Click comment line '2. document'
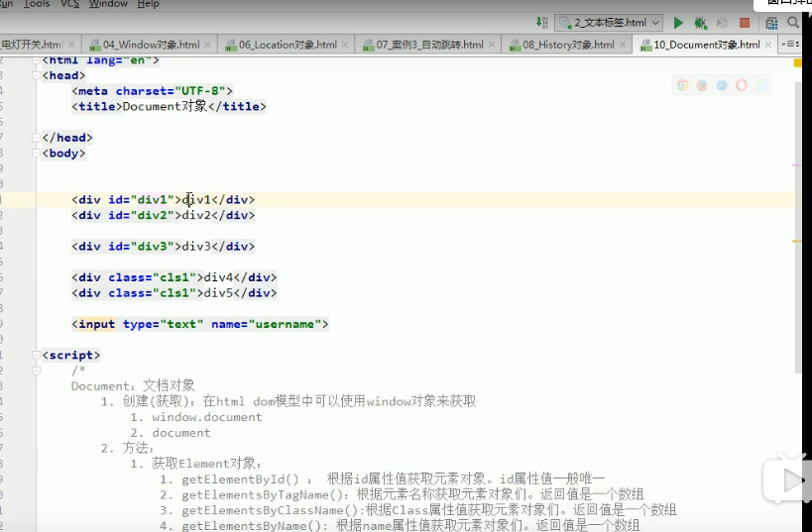Screen dimensions: 812x532 click(171, 433)
